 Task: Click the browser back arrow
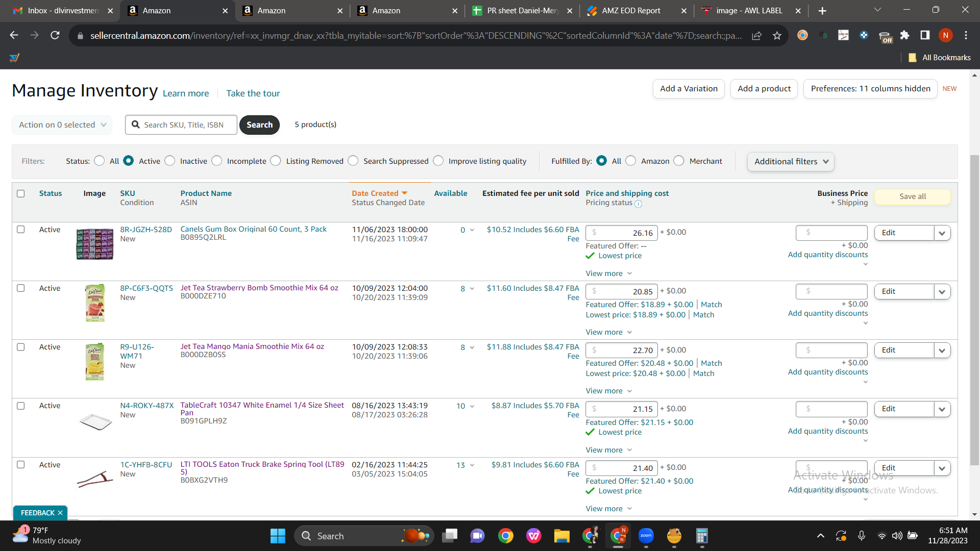14,35
